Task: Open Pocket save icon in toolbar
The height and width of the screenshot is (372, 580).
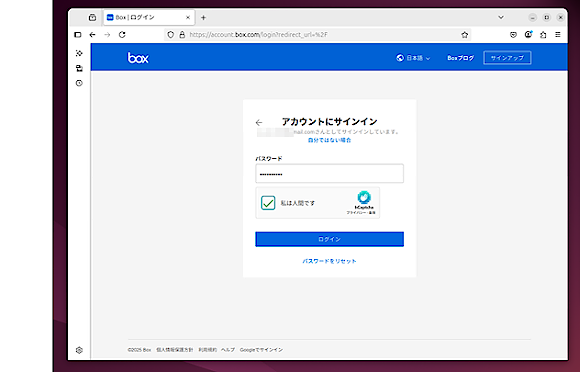Action: click(513, 35)
